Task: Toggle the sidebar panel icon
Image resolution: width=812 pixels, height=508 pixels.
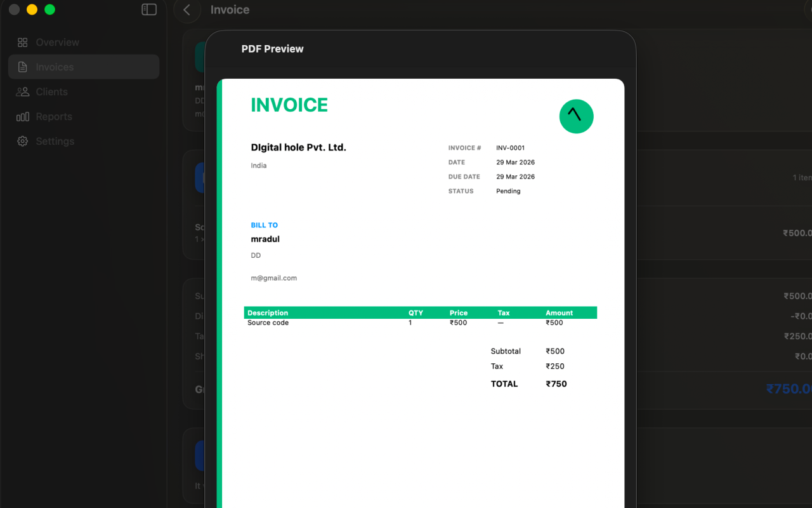Action: click(149, 10)
